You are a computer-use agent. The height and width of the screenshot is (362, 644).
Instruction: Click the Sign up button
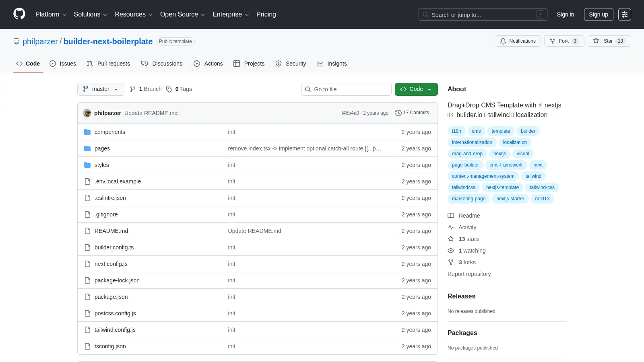click(x=599, y=14)
